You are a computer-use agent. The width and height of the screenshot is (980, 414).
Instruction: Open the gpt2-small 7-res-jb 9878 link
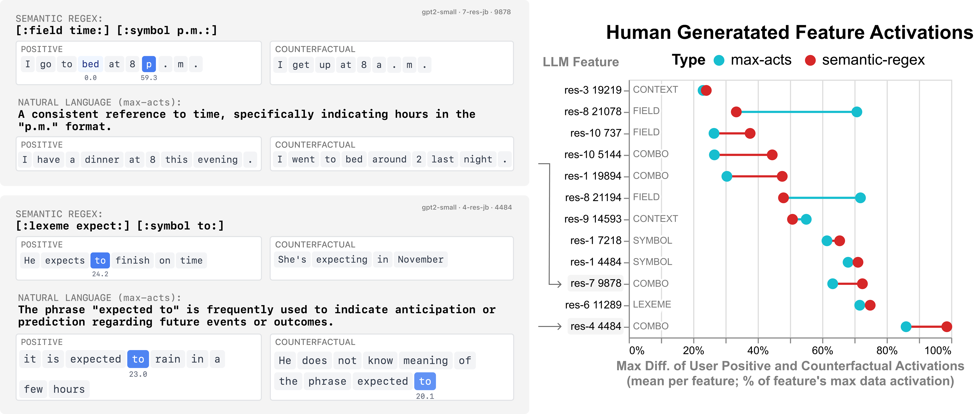tap(466, 12)
